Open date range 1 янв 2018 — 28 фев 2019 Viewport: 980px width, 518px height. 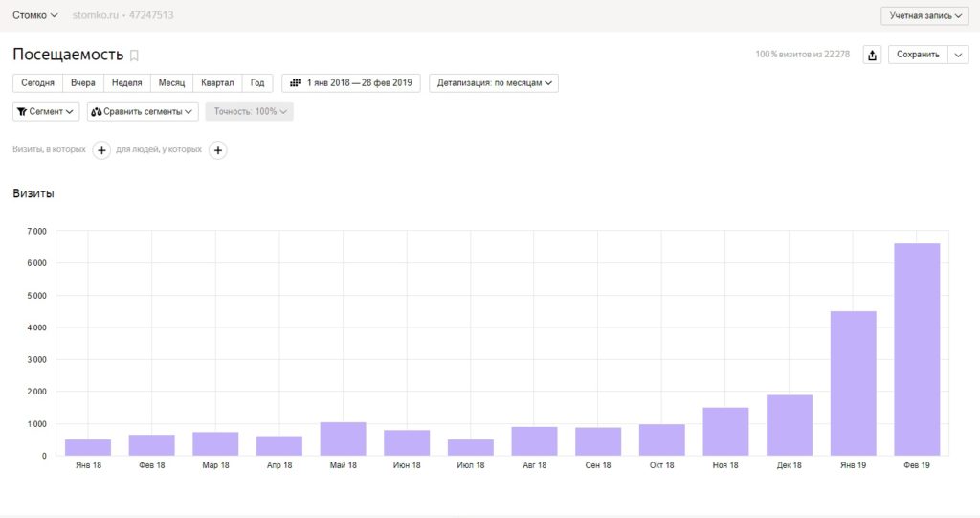[351, 82]
